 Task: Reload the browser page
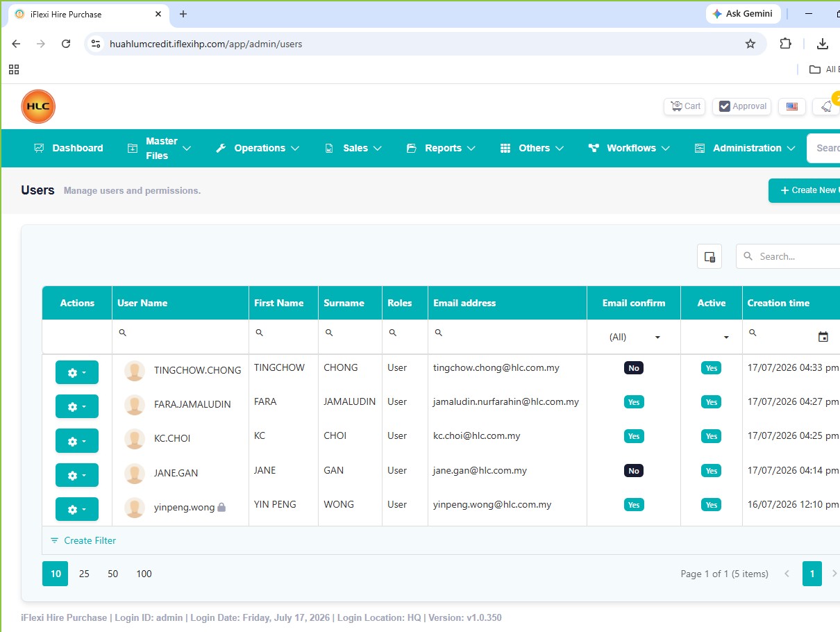click(66, 44)
